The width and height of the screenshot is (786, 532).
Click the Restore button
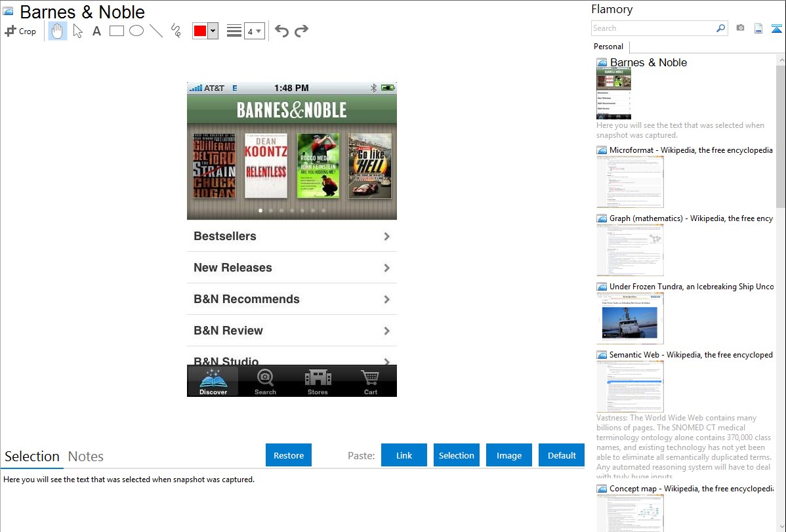289,455
